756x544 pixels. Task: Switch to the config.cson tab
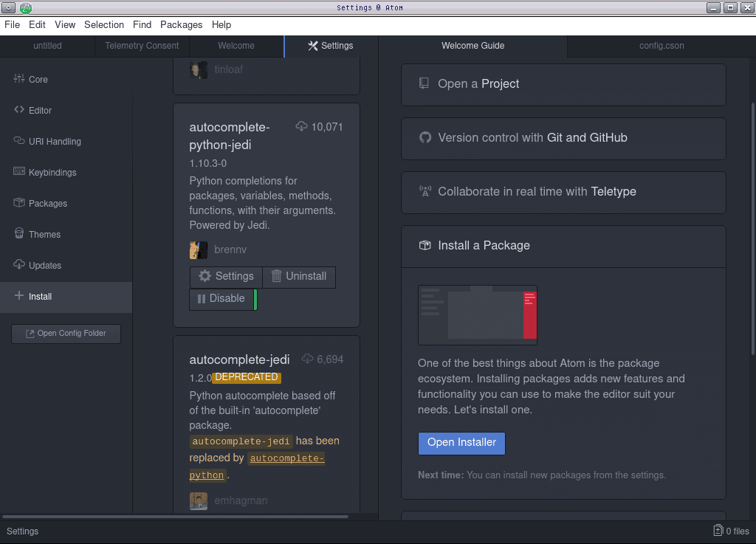click(661, 46)
